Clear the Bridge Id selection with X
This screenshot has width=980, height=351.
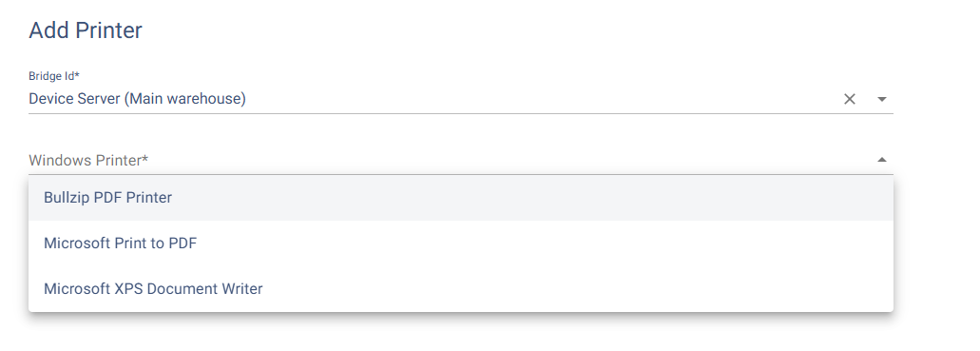coord(850,99)
